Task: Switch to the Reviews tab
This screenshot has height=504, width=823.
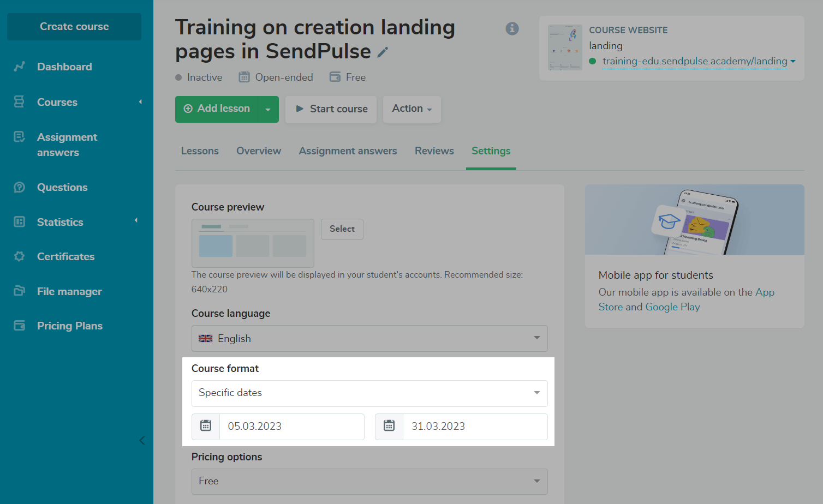Action: click(x=434, y=151)
